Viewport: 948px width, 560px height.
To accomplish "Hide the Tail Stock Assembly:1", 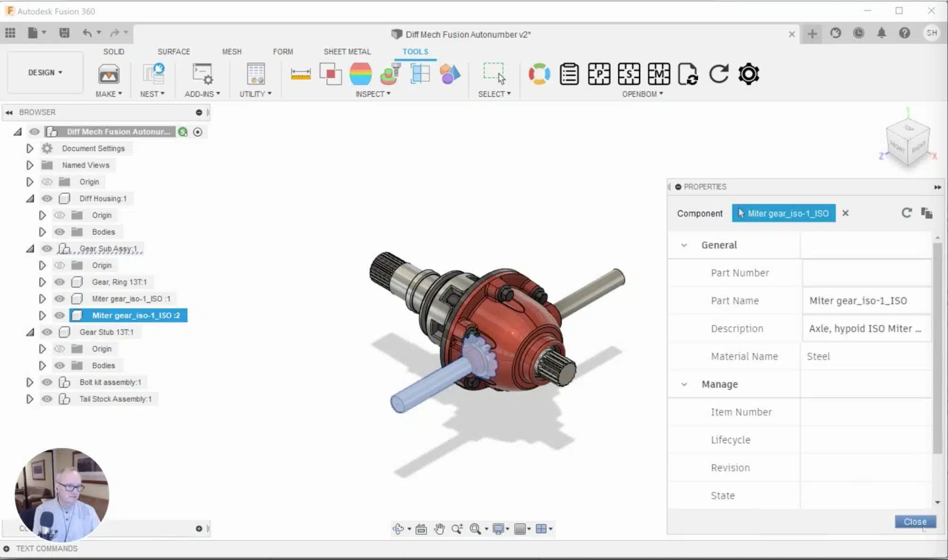I will click(46, 399).
